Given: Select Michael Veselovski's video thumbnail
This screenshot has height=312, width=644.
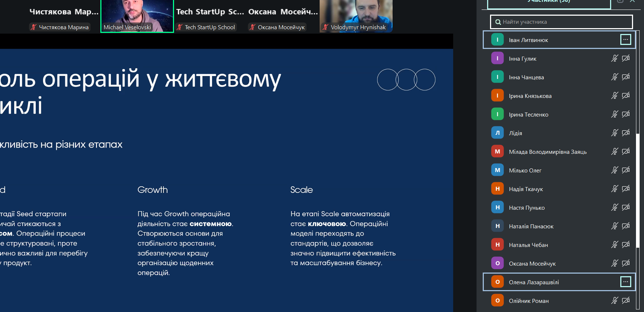Looking at the screenshot, I should pos(137,16).
